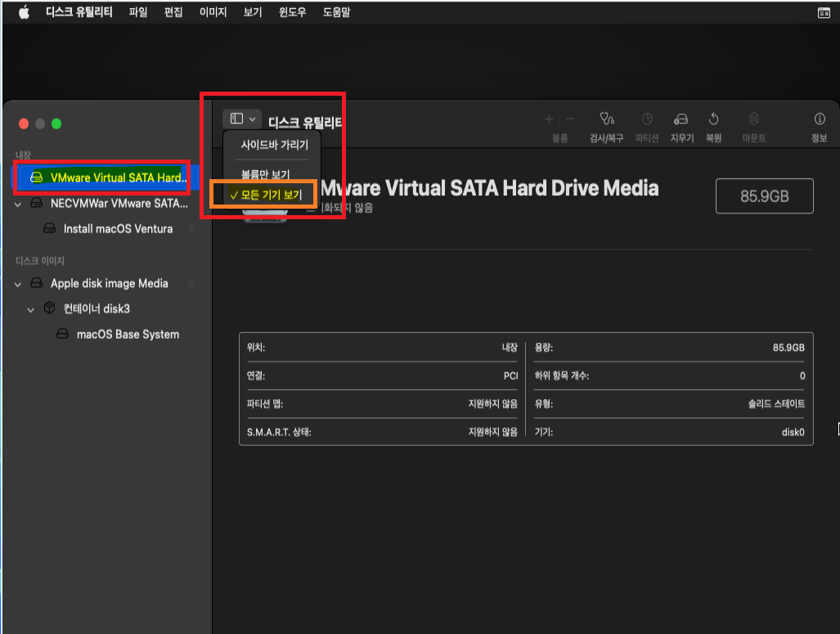Click the 디스크 이미지 sidebar section header

[39, 261]
